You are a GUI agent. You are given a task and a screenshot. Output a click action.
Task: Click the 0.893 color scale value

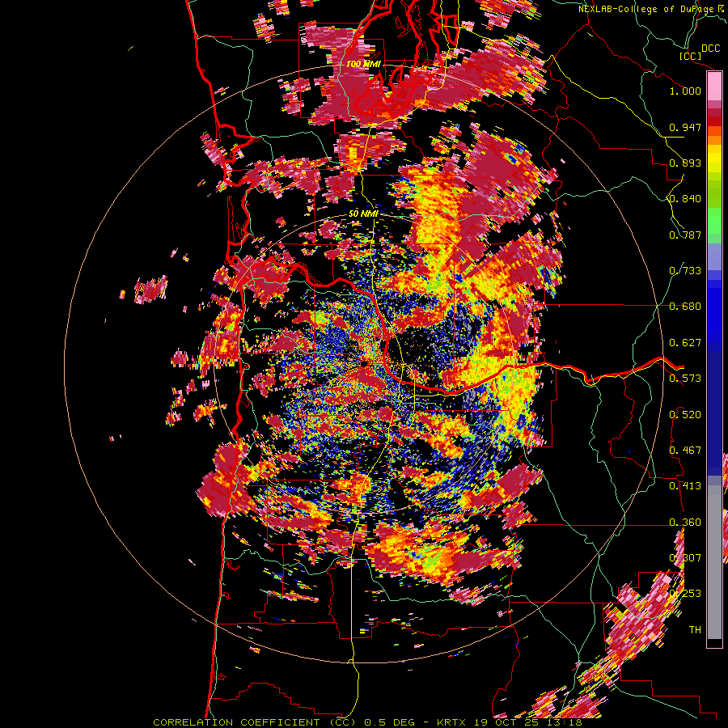685,163
